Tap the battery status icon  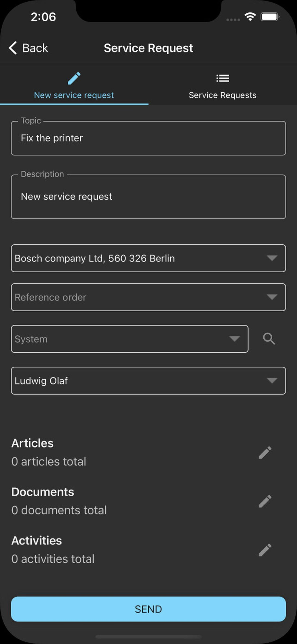coord(270,17)
